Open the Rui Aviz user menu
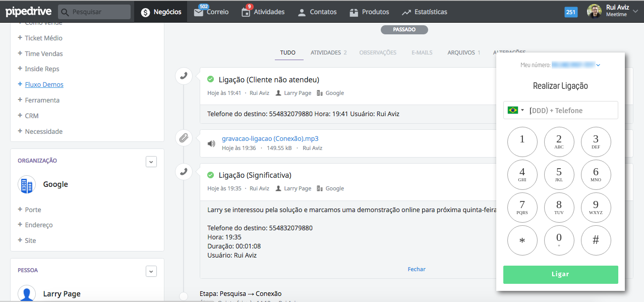Viewport: 644px width, 302px height. pos(613,11)
